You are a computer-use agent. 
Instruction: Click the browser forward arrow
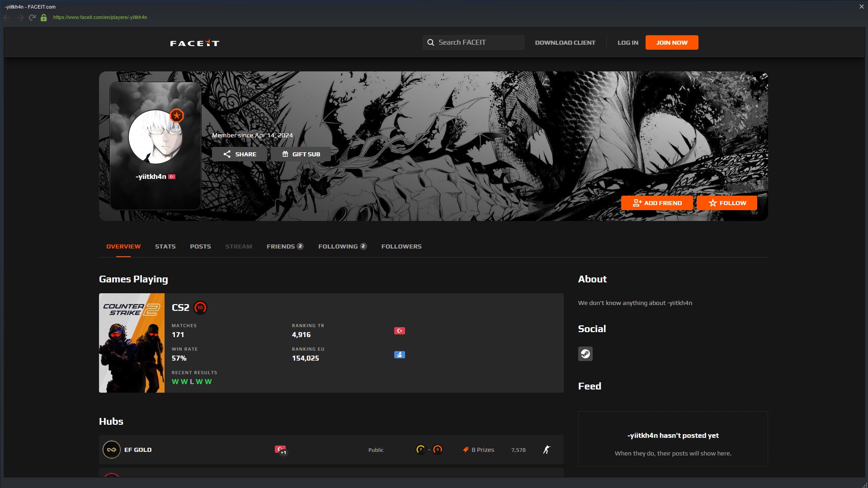pyautogui.click(x=20, y=18)
